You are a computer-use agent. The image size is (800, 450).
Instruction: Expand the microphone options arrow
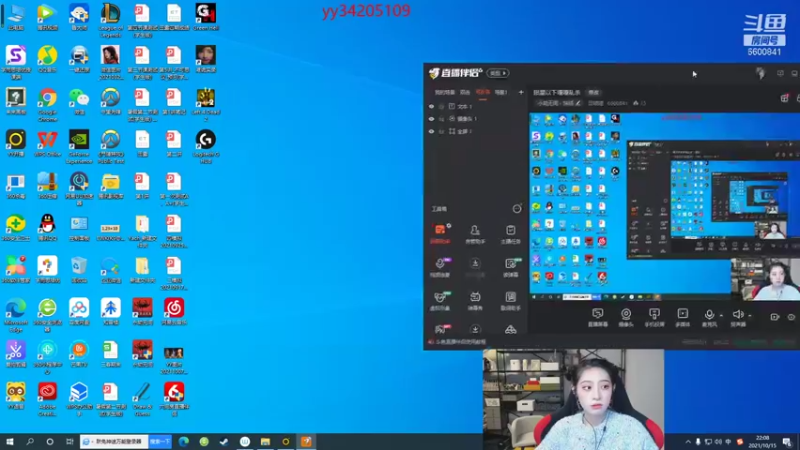point(721,316)
